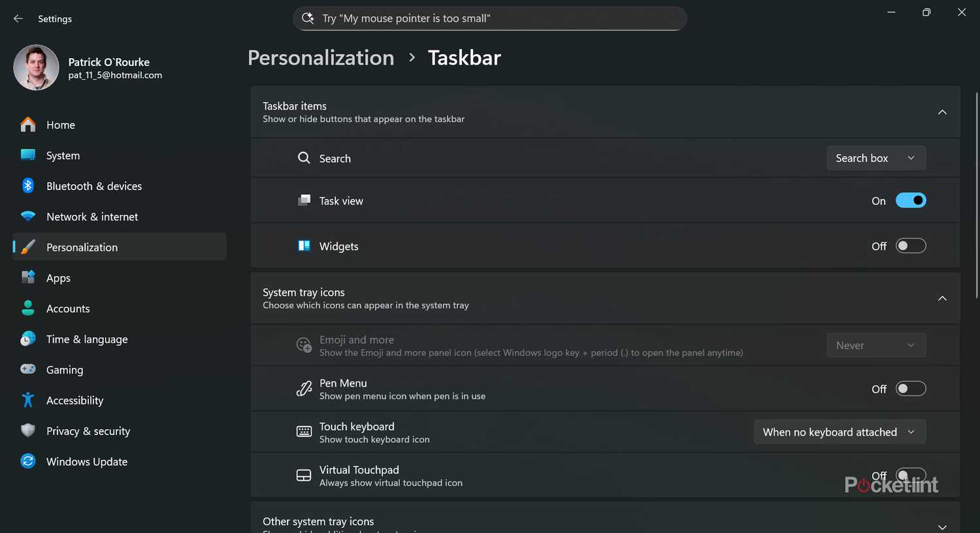Click Patrick O'Rourke's account name
Screen dimensions: 980x533
click(x=108, y=62)
